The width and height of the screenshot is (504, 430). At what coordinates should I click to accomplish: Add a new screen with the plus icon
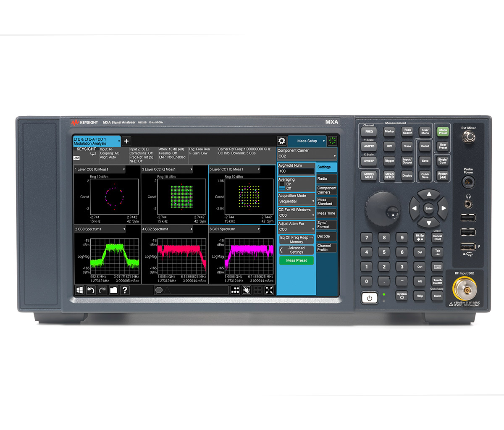126,142
